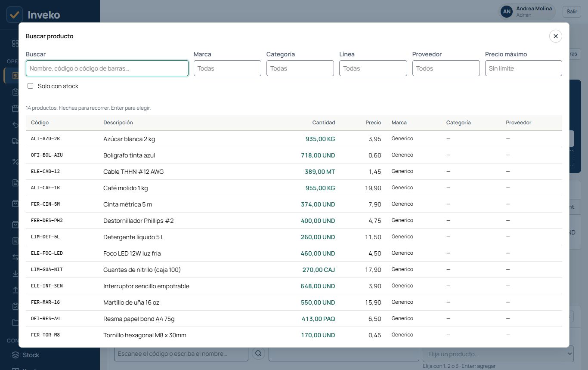Screen dimensions: 588x370
Task: Click the magnifier search icon beside the scan field
Action: click(x=258, y=354)
